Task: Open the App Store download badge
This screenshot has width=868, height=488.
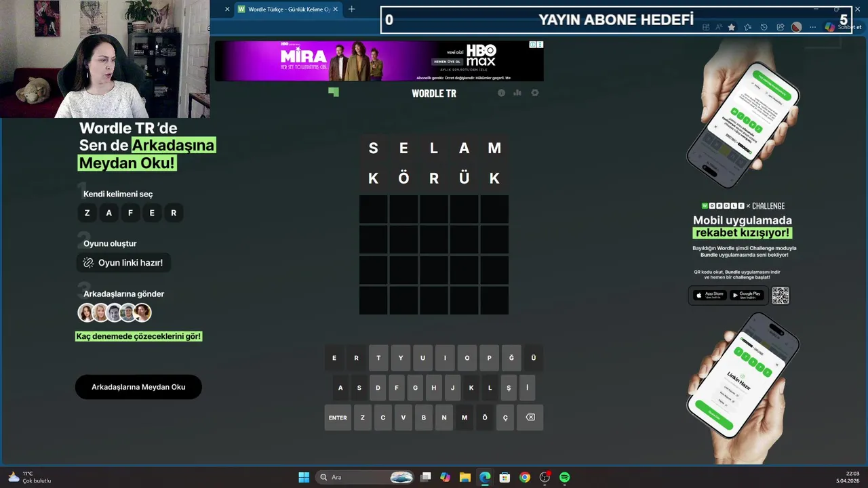Action: (x=709, y=296)
